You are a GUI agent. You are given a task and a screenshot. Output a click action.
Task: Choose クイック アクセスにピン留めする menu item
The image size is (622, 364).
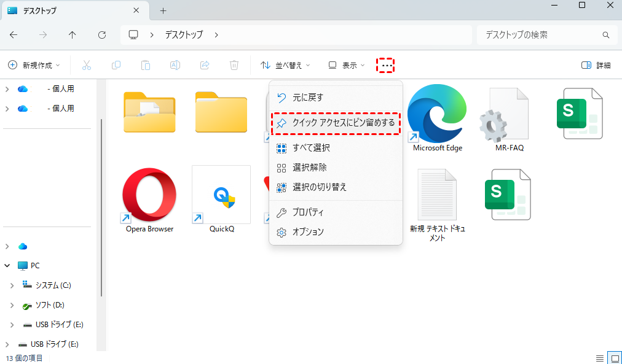point(336,123)
